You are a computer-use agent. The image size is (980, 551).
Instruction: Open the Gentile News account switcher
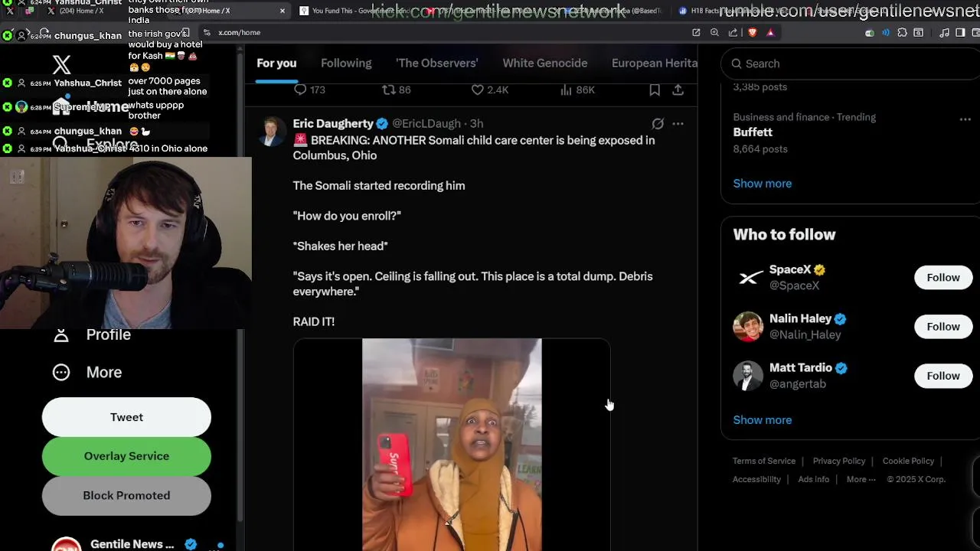click(138, 543)
